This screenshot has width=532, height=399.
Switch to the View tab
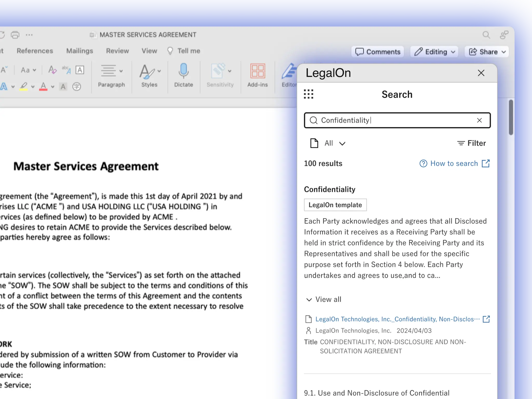pyautogui.click(x=149, y=51)
